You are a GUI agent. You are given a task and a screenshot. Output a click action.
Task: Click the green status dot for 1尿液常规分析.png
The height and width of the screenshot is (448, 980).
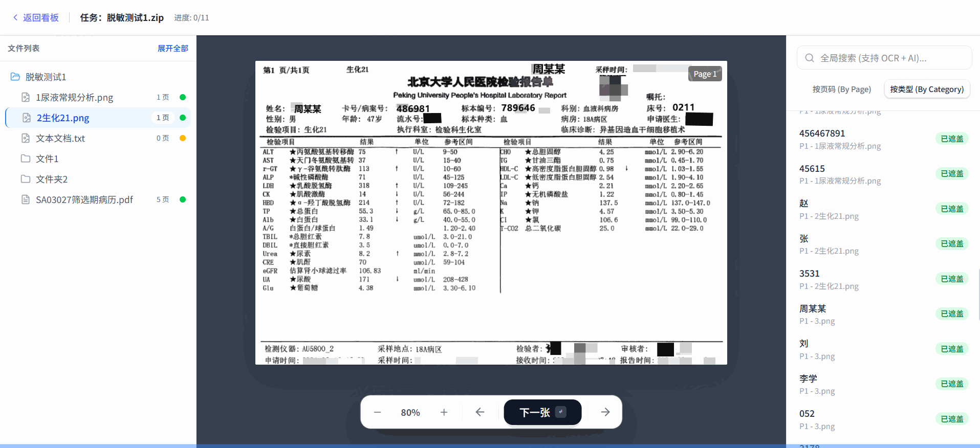pos(183,97)
